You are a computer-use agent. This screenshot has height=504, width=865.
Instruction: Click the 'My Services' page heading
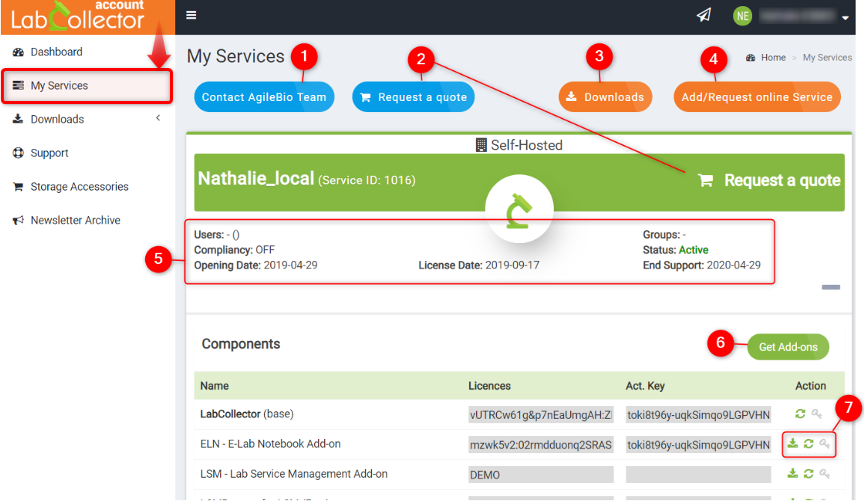pyautogui.click(x=236, y=56)
